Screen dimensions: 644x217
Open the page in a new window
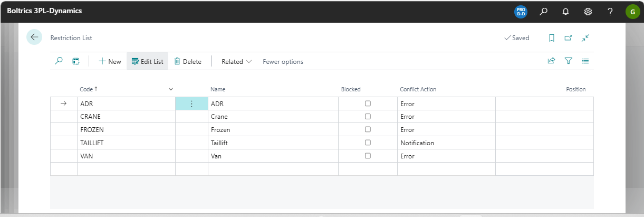(568, 38)
